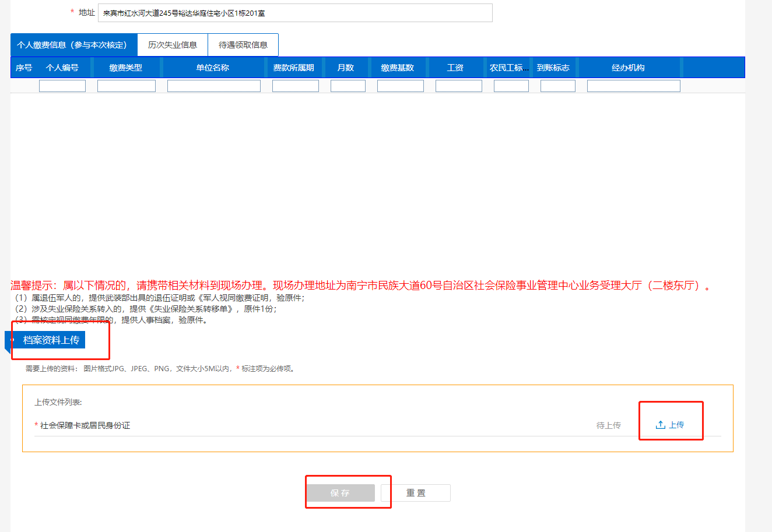
Task: Switch to the 历次失业信息 tab
Action: pos(173,45)
